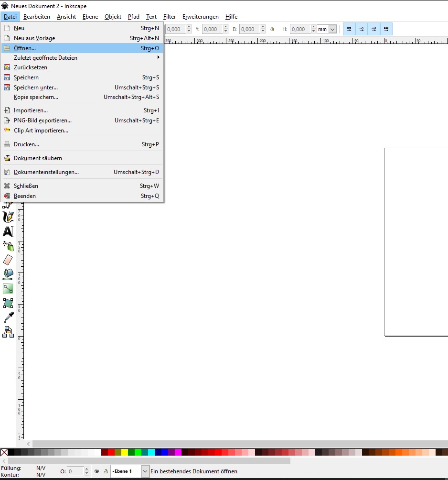This screenshot has width=448, height=480.
Task: Expand Zuletzt geöffnete Dateien submenu
Action: click(82, 57)
